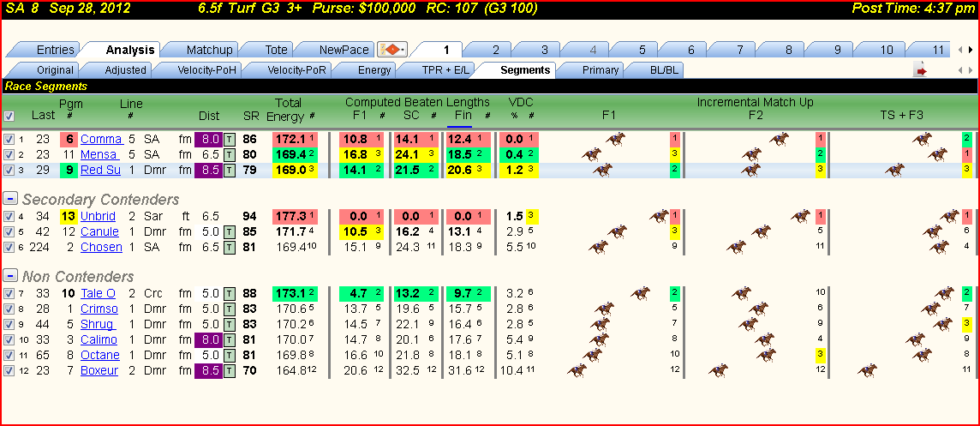Open the orange diamond icon dropdown
Viewport: 980px width, 426px height.
[x=393, y=50]
